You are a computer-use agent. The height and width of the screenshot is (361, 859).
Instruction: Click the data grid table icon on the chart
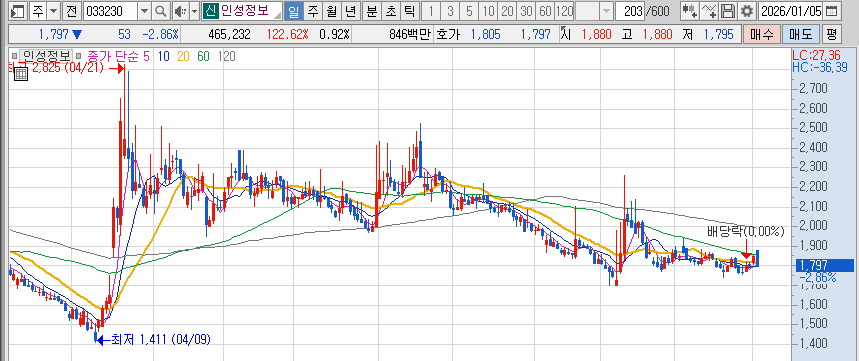tap(21, 74)
